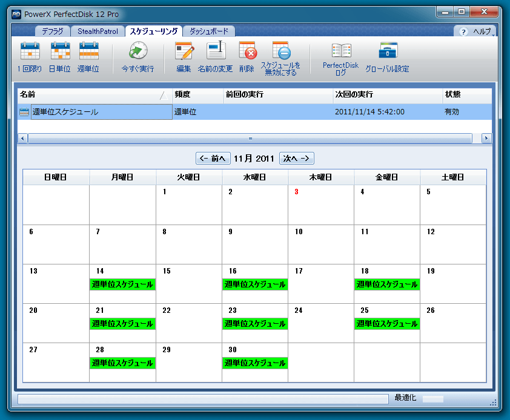This screenshot has height=420, width=510.
Task: Select the 週単位スケジュール list entry
Action: point(102,112)
